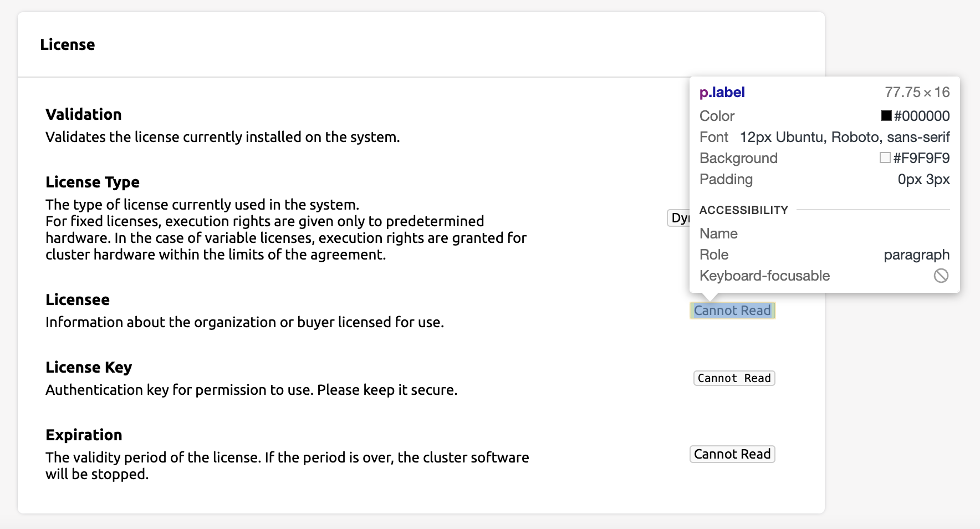Select the partially hidden Dynamic badge

677,217
